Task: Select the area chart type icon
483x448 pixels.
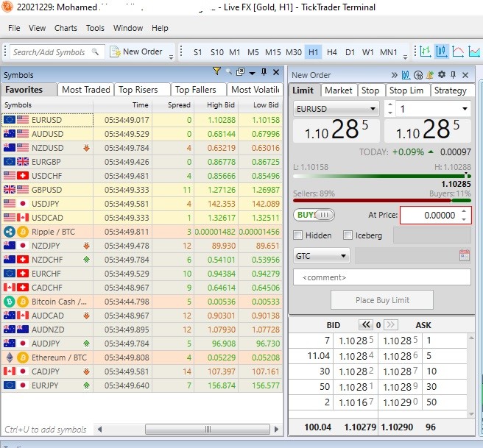Action: (474, 51)
